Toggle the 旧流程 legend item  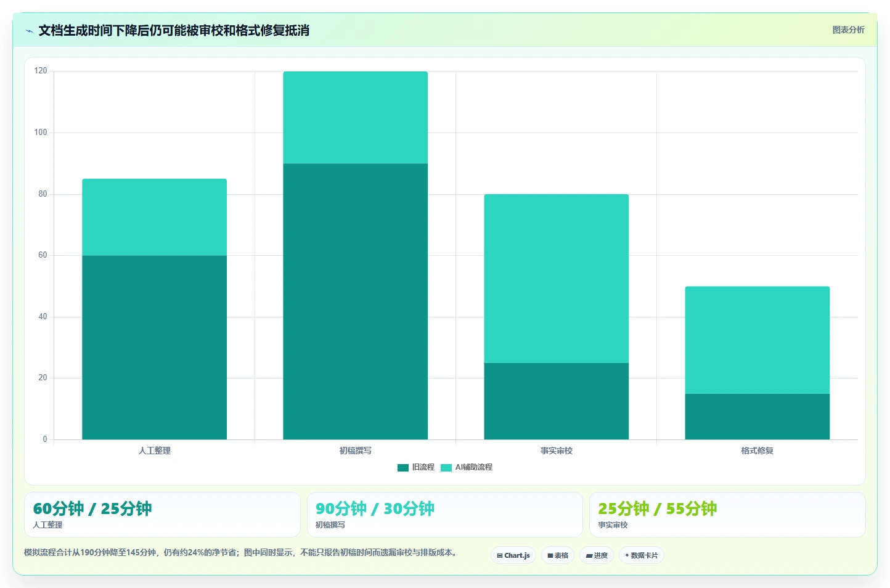[416, 467]
